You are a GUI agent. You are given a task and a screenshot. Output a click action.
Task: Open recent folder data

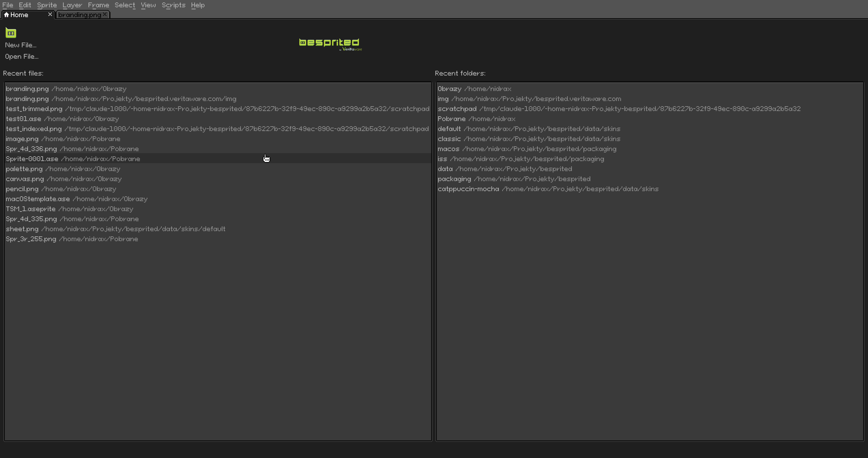[650, 169]
